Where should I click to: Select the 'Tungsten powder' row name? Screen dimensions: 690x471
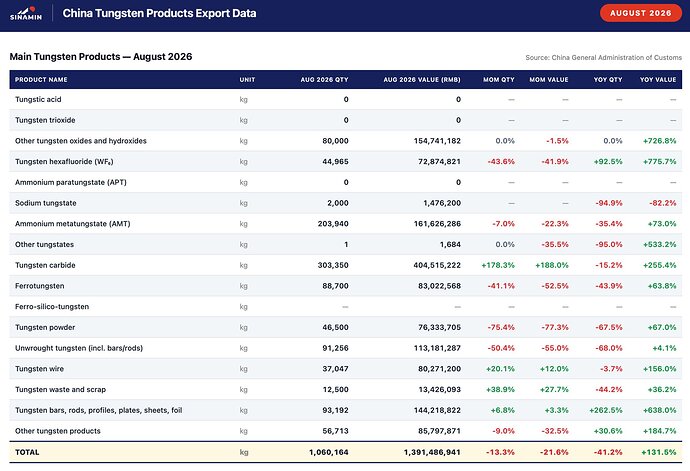[45, 327]
